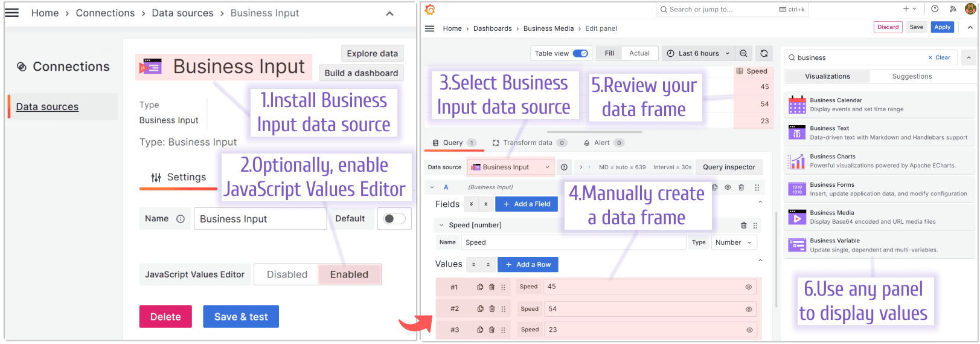
Task: Click the Save & test button
Action: 241,317
